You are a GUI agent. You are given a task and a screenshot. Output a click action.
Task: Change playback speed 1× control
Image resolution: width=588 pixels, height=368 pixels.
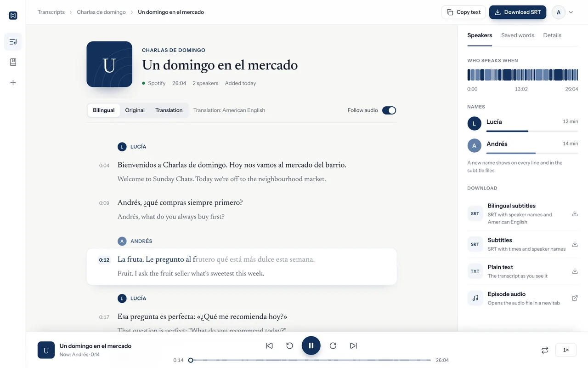click(x=566, y=350)
